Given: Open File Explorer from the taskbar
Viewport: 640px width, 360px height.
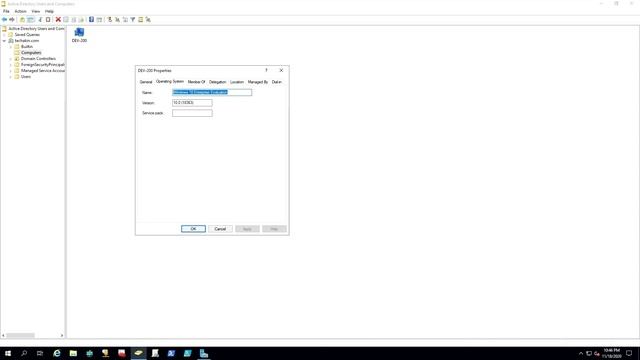Looking at the screenshot, I should 73,353.
